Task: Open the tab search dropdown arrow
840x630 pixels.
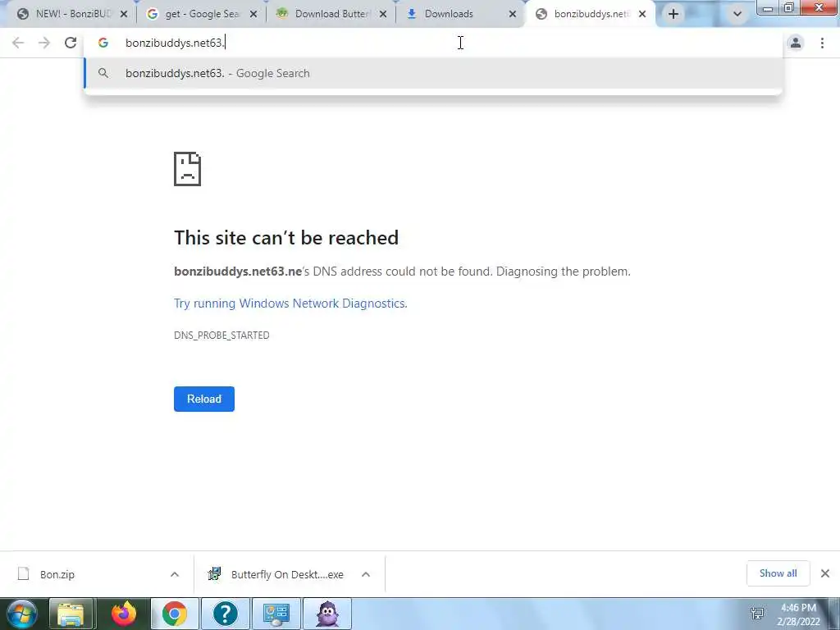Action: (x=737, y=14)
